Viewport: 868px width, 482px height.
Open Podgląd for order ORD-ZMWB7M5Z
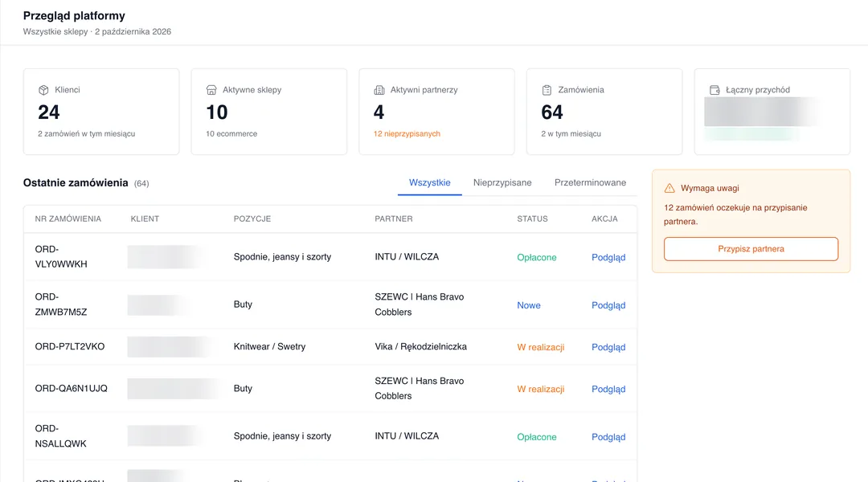(608, 305)
